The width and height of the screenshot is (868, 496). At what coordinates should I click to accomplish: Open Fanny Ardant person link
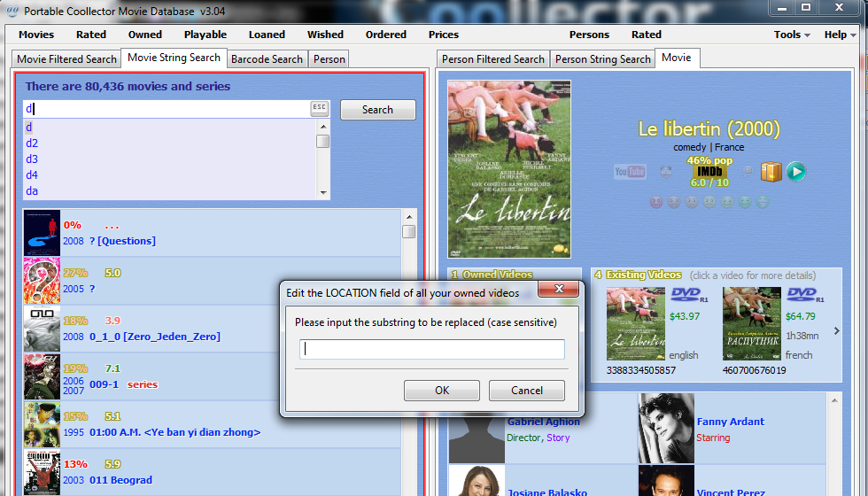(x=731, y=422)
